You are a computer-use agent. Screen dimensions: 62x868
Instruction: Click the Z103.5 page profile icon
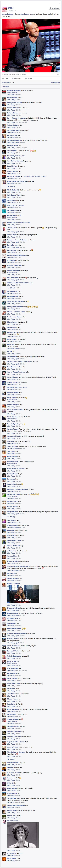point(4,9)
